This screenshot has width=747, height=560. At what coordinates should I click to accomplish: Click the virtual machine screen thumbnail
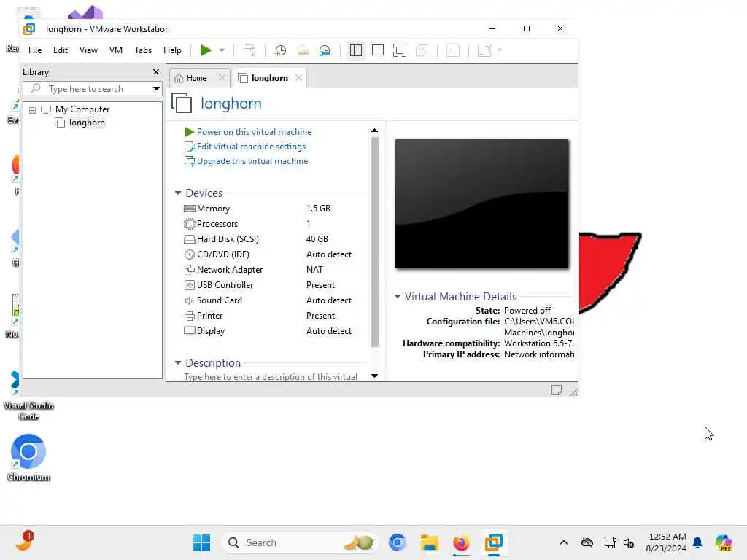coord(481,204)
